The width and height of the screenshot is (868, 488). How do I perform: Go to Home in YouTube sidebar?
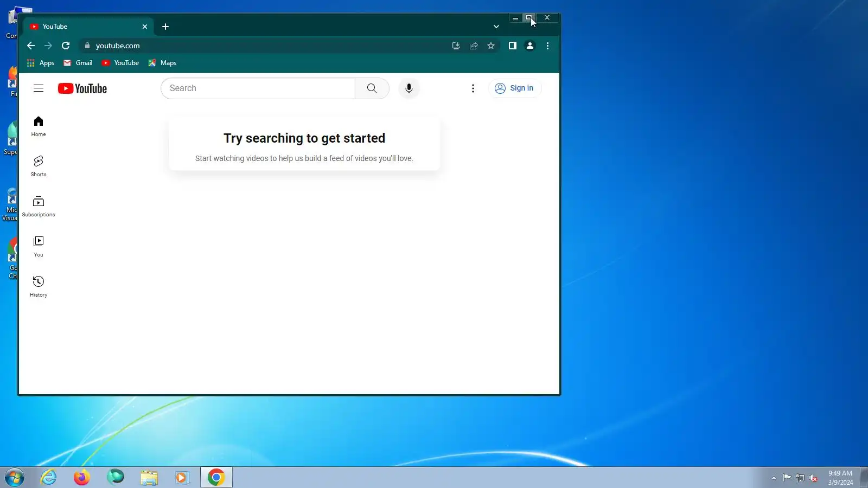click(39, 126)
